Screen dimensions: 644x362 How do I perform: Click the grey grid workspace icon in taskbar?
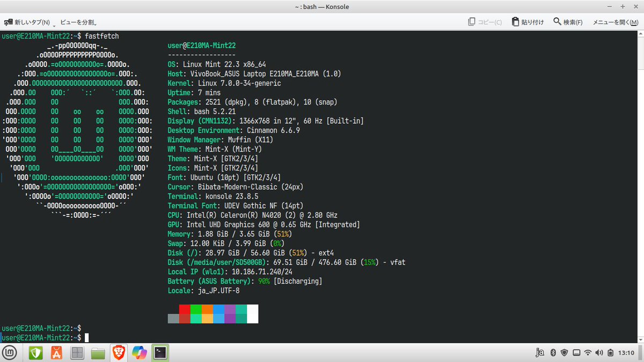(77, 352)
